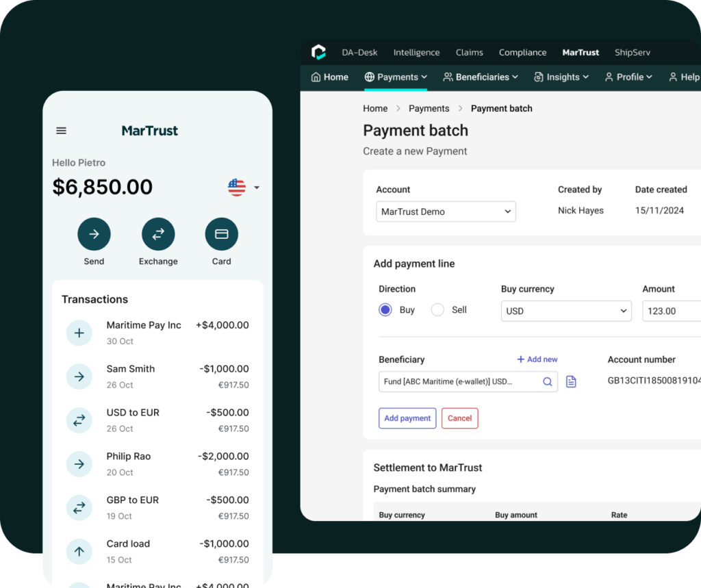Select the Buy direction radio button
This screenshot has width=701, height=588.
click(385, 309)
